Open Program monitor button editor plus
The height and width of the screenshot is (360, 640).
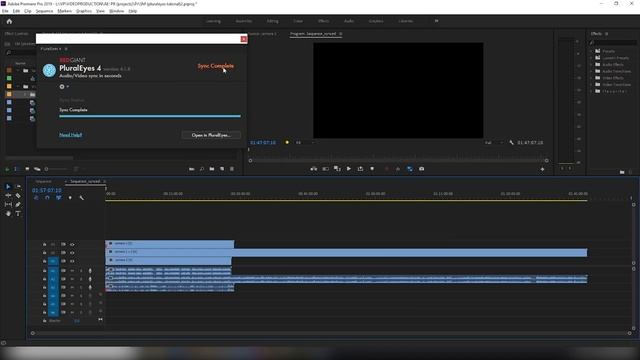542,169
